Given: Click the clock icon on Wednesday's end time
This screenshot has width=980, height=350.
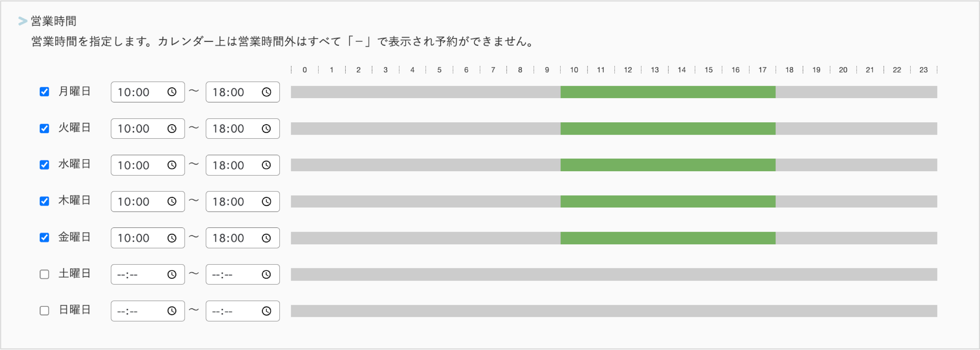Looking at the screenshot, I should 267,165.
